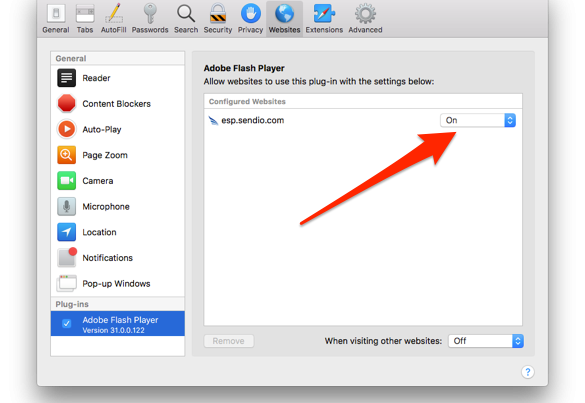Open AutoFill preferences pencil icon

[x=114, y=14]
